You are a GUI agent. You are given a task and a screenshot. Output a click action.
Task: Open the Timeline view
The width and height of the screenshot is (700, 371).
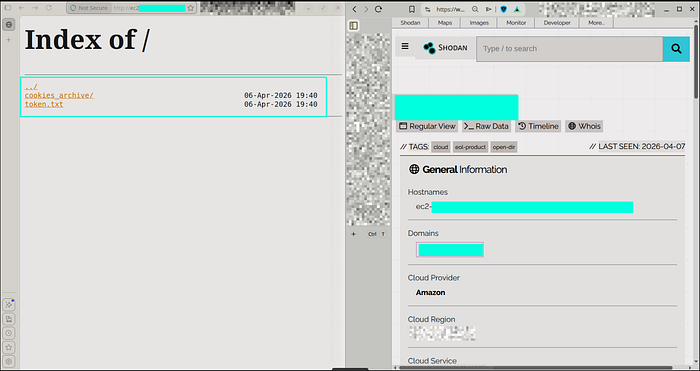[538, 126]
